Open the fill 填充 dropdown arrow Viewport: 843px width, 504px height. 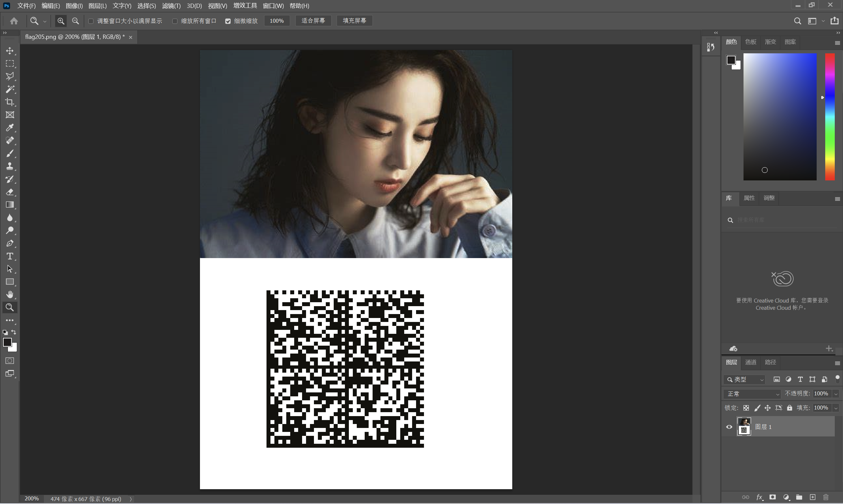(836, 408)
